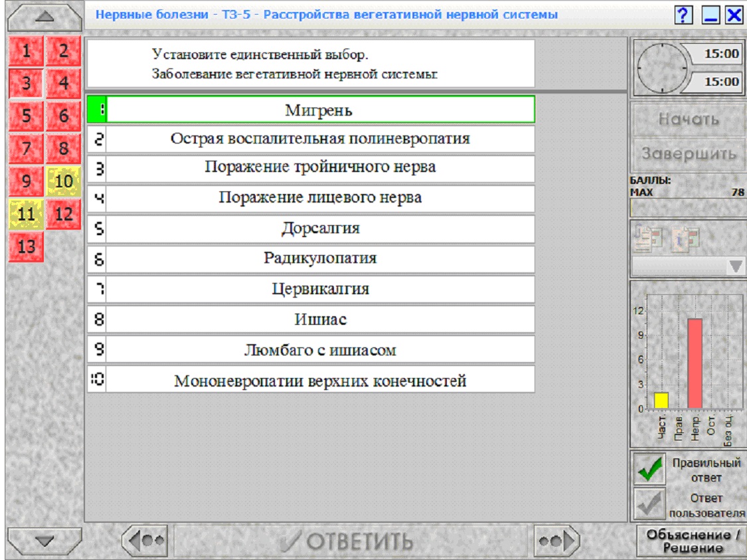747x560 pixels.
Task: Close the test window
Action: [x=734, y=15]
